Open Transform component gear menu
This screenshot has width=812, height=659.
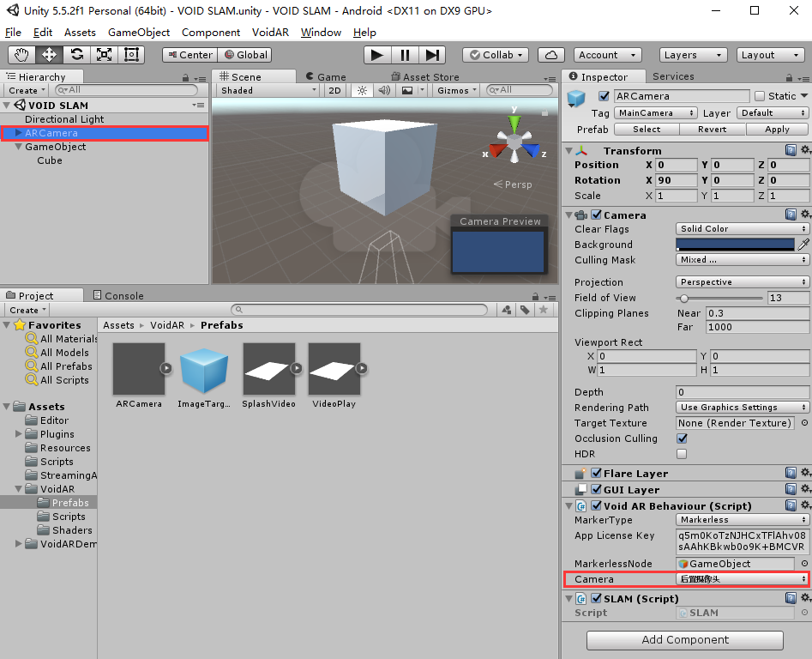point(805,150)
